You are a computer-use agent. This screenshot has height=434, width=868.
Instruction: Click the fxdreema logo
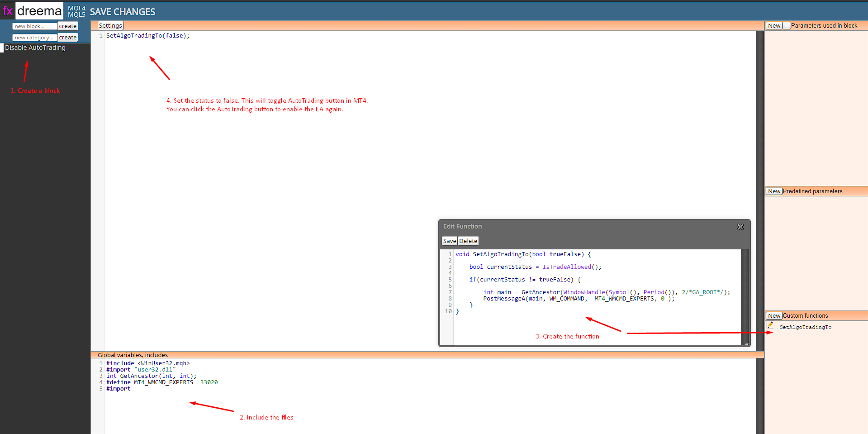point(32,10)
